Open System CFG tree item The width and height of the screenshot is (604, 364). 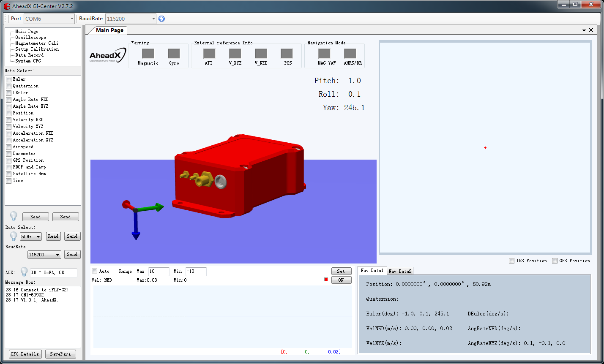pos(28,61)
